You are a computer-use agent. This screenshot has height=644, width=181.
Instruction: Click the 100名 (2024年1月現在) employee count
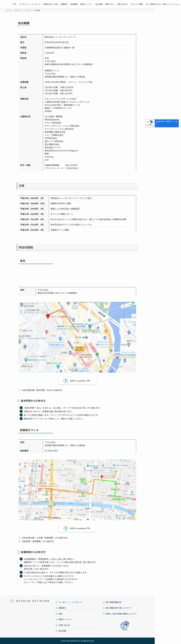(69, 82)
